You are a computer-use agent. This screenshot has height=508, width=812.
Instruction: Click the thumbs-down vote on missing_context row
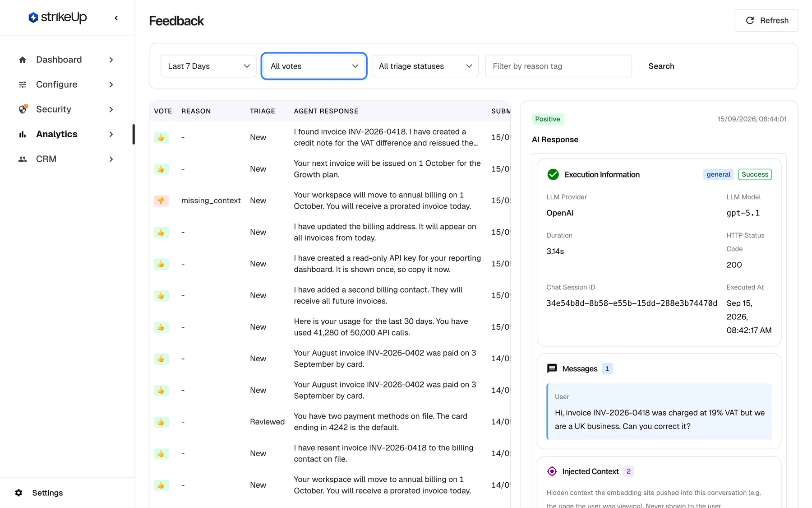click(x=161, y=200)
